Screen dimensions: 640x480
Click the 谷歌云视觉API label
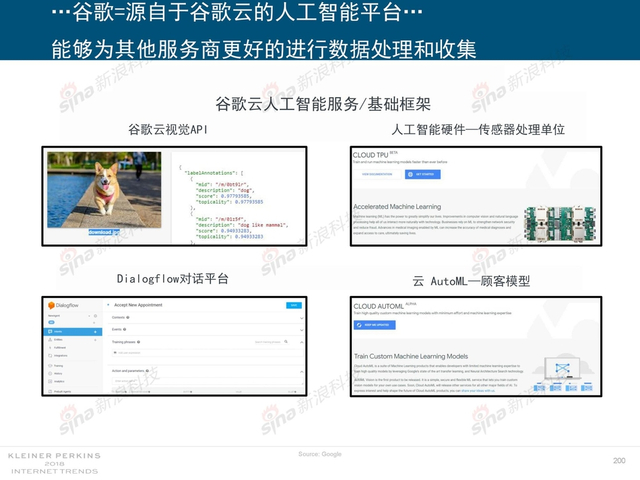point(168,129)
